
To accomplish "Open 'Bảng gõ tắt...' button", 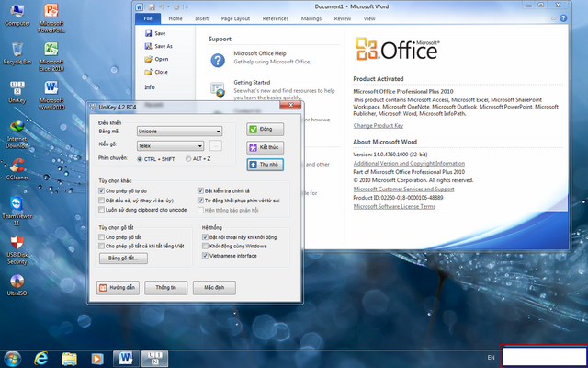I will pyautogui.click(x=123, y=258).
